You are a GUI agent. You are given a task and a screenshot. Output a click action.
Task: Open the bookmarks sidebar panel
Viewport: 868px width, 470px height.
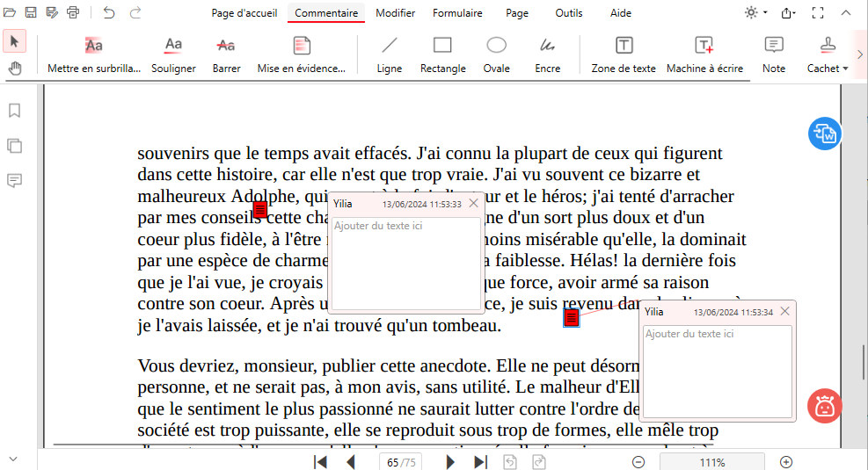[14, 111]
